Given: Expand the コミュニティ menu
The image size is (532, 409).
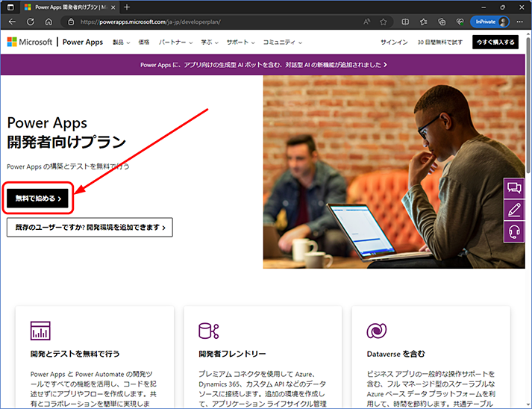Looking at the screenshot, I should point(283,43).
